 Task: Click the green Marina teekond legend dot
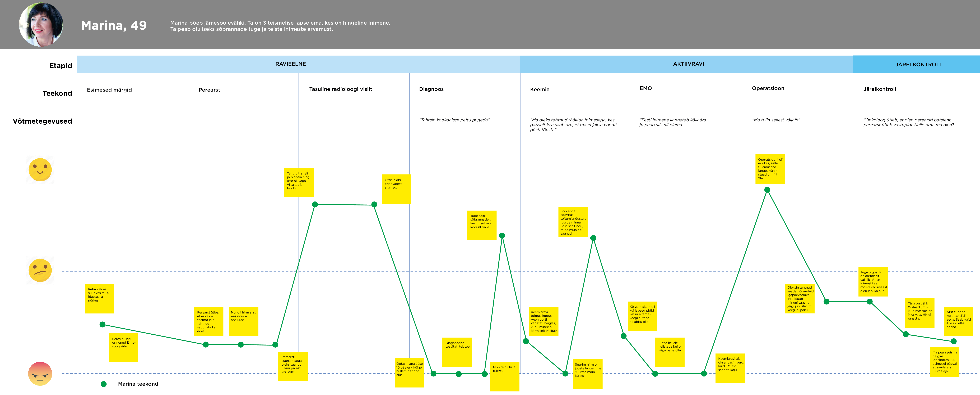(x=104, y=384)
